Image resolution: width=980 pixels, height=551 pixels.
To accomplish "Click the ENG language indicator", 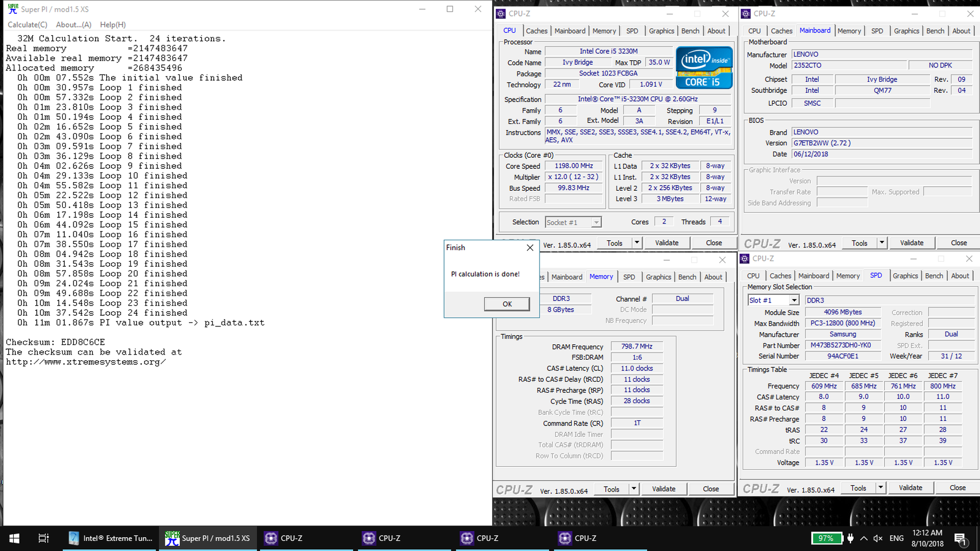I will (896, 538).
